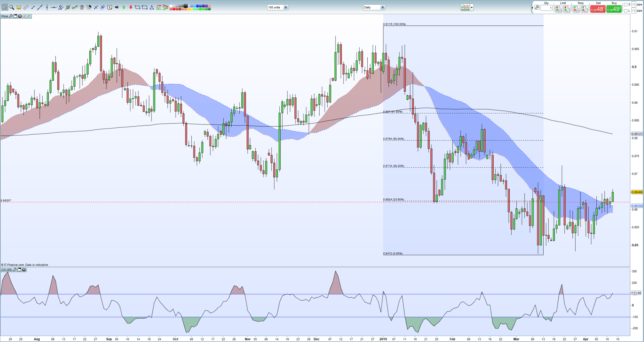Click the green Buy price button
644x342 pixels.
point(614,9)
